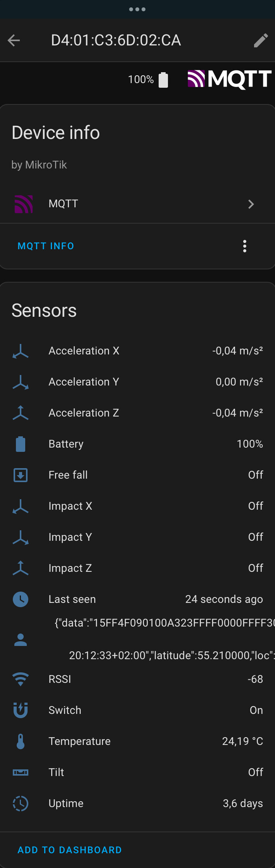Open the Tilt sensor Off state

256,773
